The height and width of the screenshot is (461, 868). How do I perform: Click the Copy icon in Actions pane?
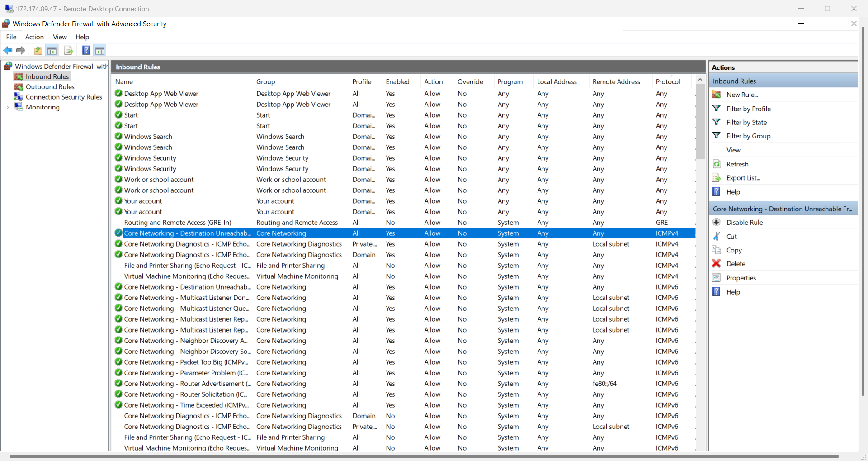click(717, 250)
